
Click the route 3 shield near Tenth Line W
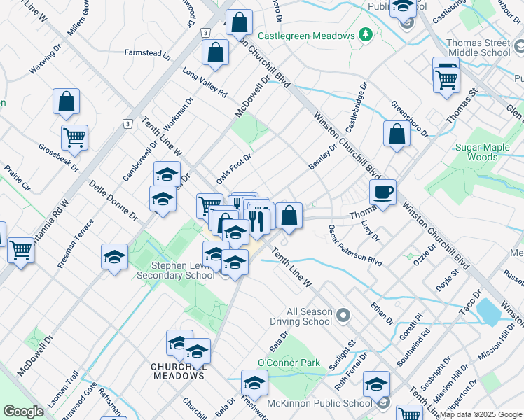[127, 124]
